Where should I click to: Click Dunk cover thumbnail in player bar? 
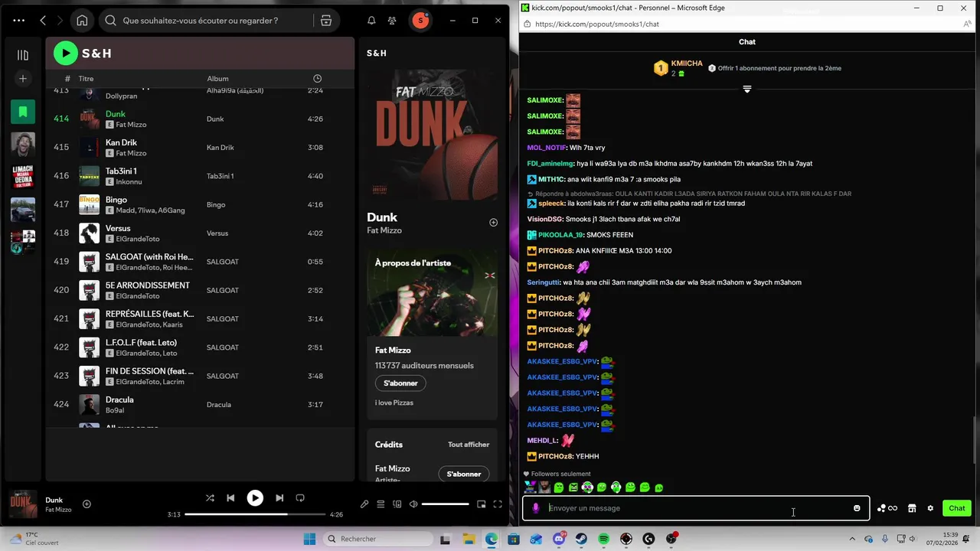[23, 504]
